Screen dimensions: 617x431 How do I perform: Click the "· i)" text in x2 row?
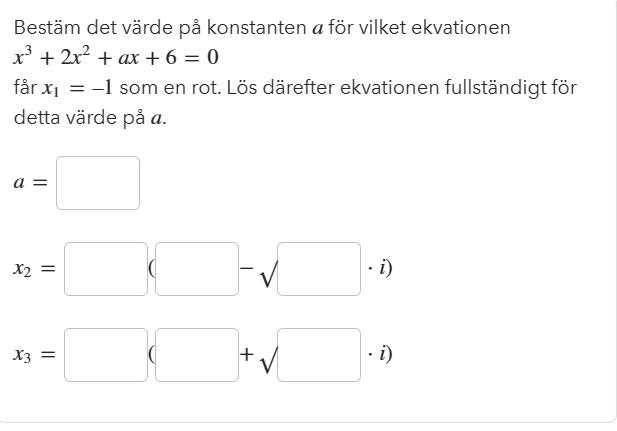(379, 268)
